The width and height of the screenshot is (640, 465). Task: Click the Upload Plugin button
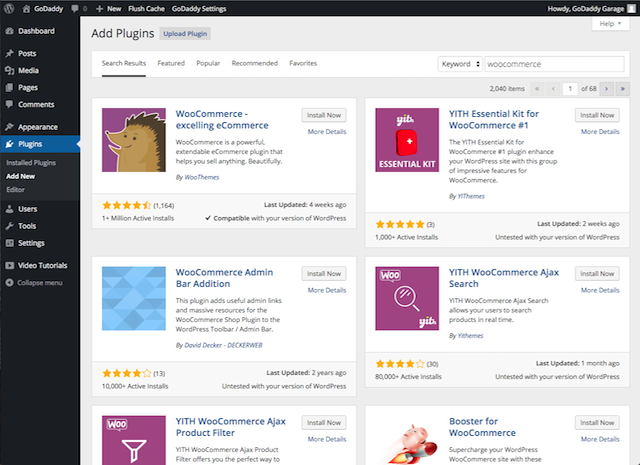pos(185,34)
